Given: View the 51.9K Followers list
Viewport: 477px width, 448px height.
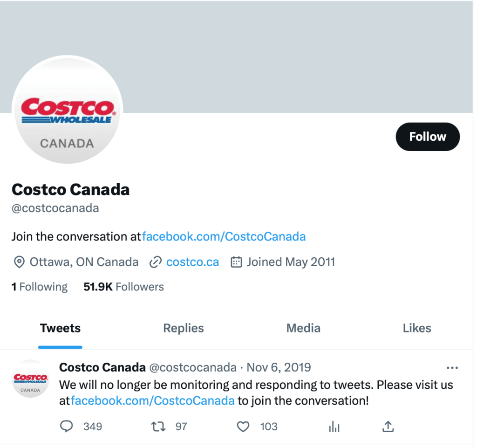Looking at the screenshot, I should click(123, 287).
